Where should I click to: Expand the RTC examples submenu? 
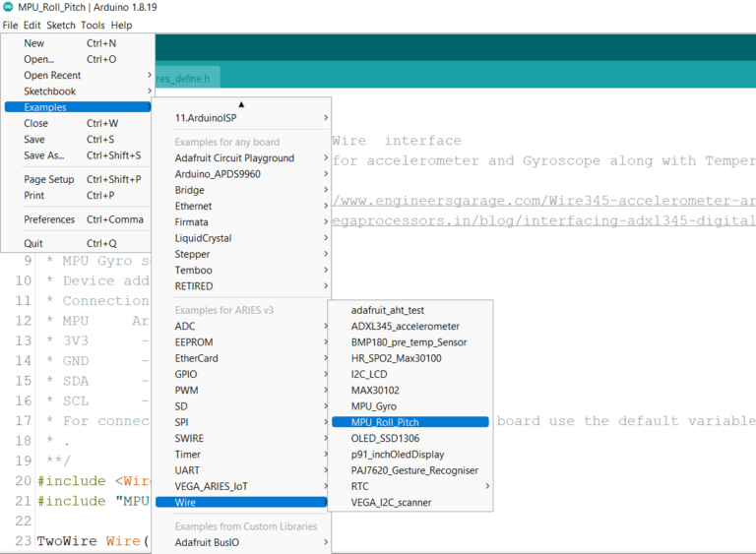[x=360, y=486]
